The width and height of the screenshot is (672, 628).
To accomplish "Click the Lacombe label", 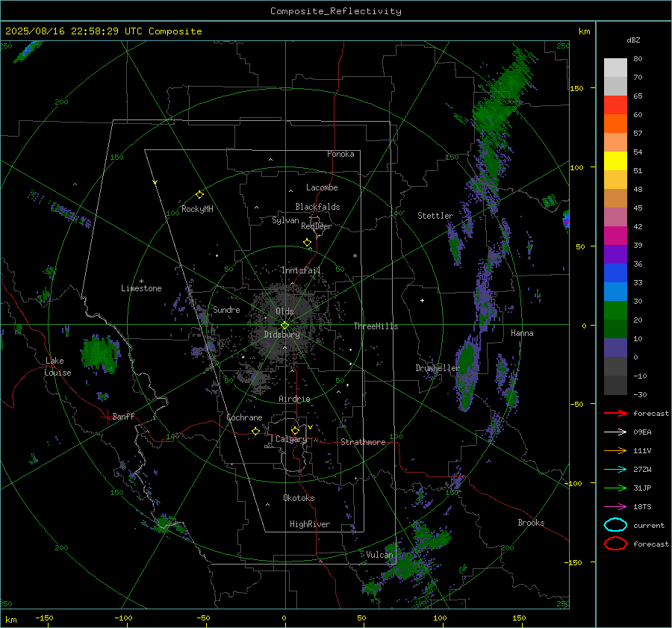I will pyautogui.click(x=322, y=187).
